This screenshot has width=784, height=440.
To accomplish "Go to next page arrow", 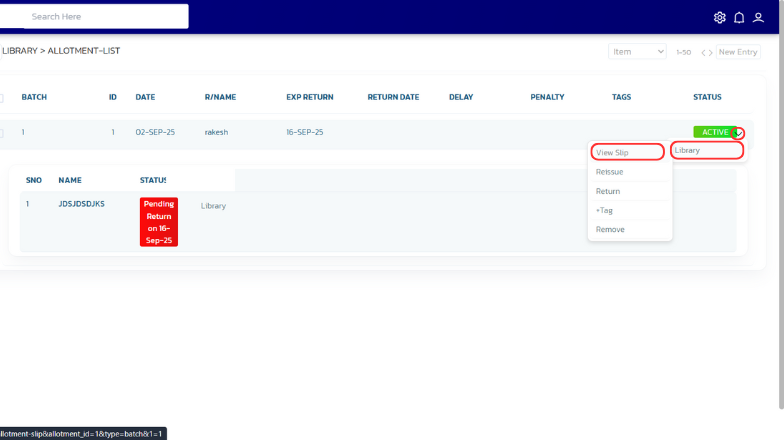I will (x=710, y=52).
